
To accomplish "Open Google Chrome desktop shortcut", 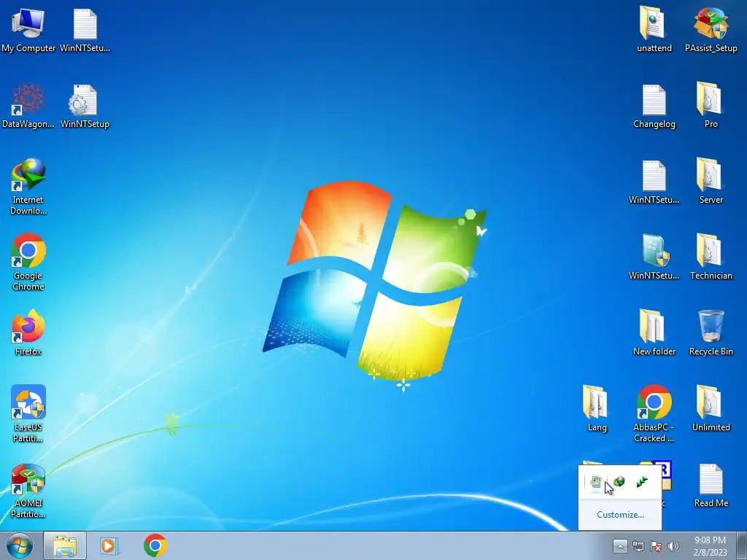I will pos(28,262).
